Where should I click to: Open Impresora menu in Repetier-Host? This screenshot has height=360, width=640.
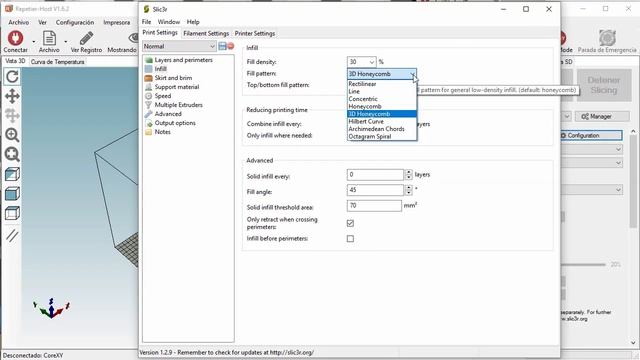pyautogui.click(x=117, y=22)
